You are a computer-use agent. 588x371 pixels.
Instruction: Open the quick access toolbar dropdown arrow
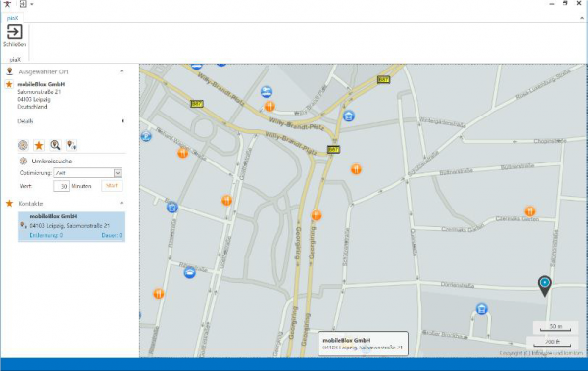[32, 4]
